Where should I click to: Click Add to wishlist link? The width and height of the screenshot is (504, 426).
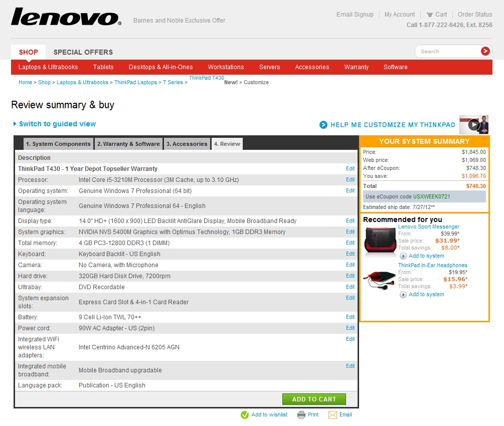tap(269, 415)
